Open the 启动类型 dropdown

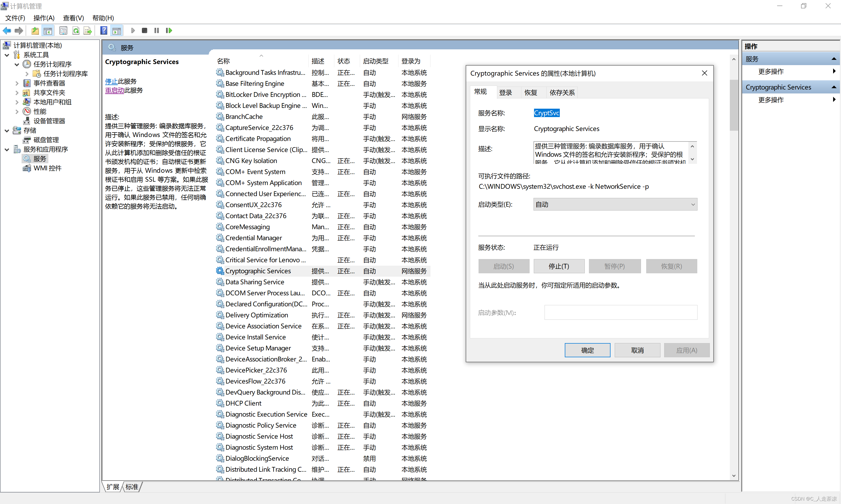[615, 204]
